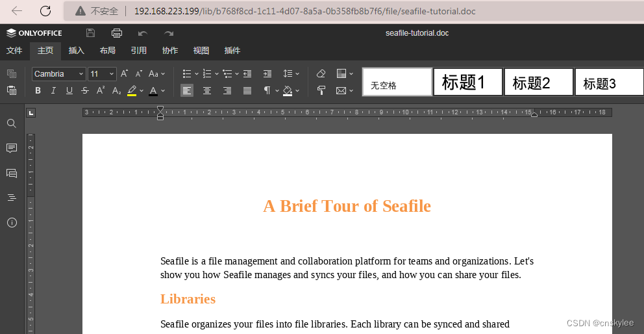
Task: Click the Copy style paint roller icon
Action: point(321,90)
